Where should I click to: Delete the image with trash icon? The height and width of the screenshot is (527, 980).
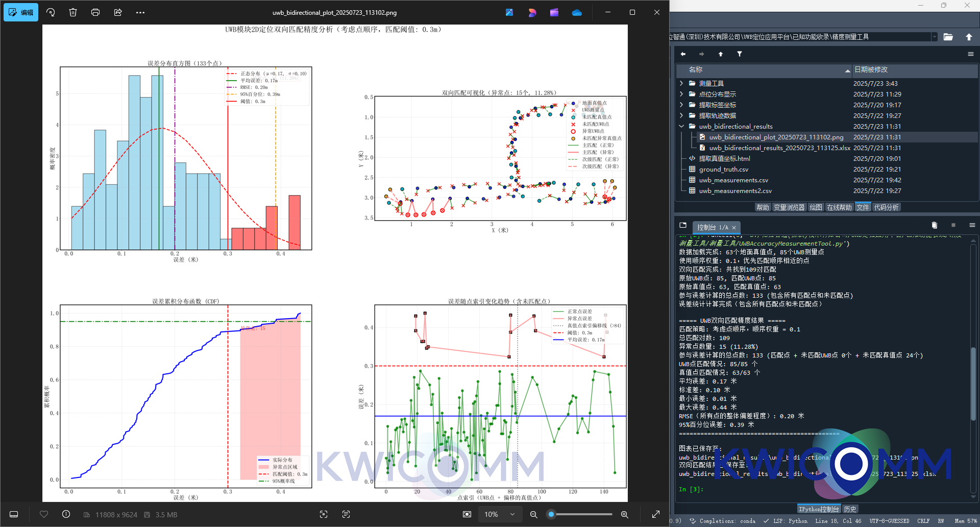pos(73,12)
